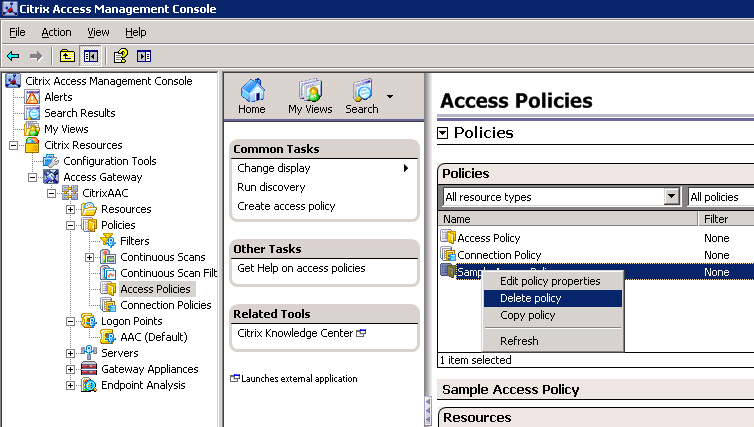Click the Search magnifier icon
Image resolution: width=754 pixels, height=427 pixels.
point(362,90)
